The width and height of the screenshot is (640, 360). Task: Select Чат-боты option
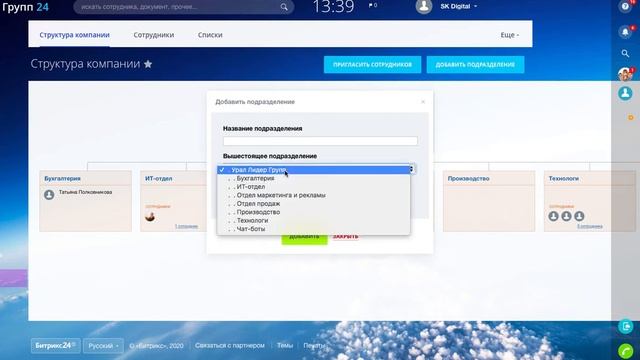313,229
